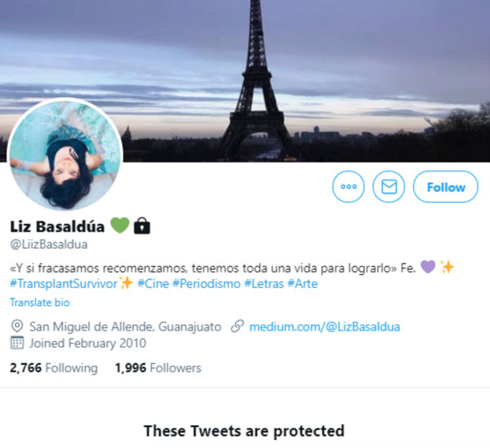Click the chain link icon beside the website
The width and height of the screenshot is (490, 448).
coord(237,326)
